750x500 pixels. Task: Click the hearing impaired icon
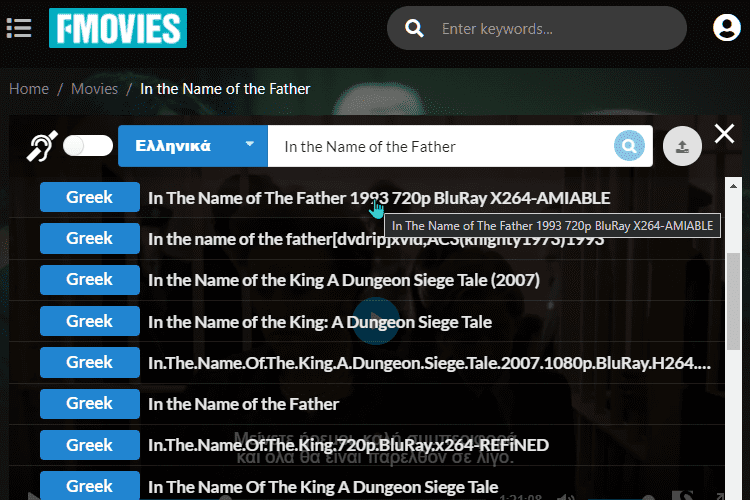[x=42, y=146]
